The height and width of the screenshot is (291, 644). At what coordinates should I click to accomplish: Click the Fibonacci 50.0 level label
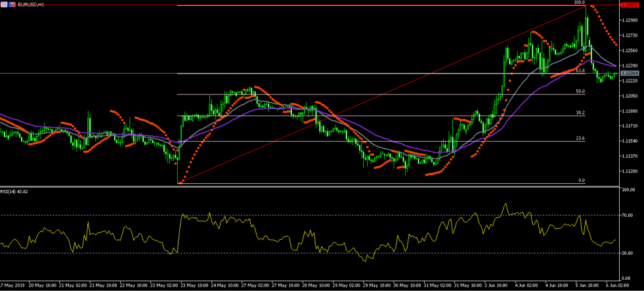pyautogui.click(x=580, y=91)
